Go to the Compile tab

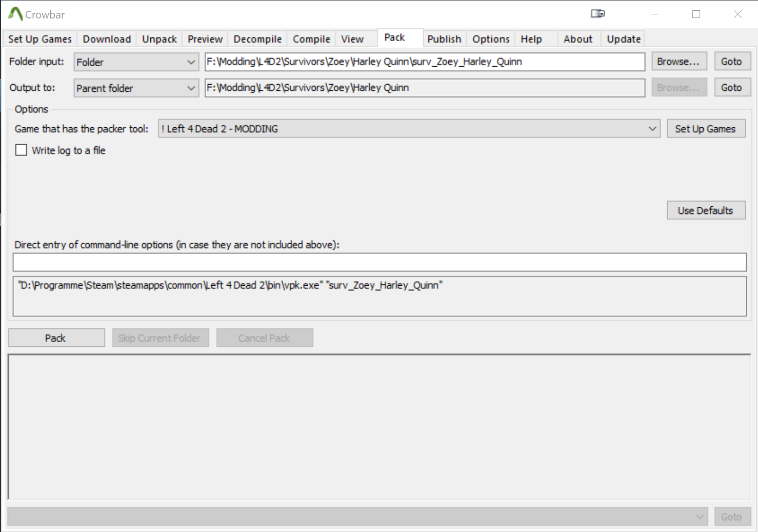coord(311,39)
